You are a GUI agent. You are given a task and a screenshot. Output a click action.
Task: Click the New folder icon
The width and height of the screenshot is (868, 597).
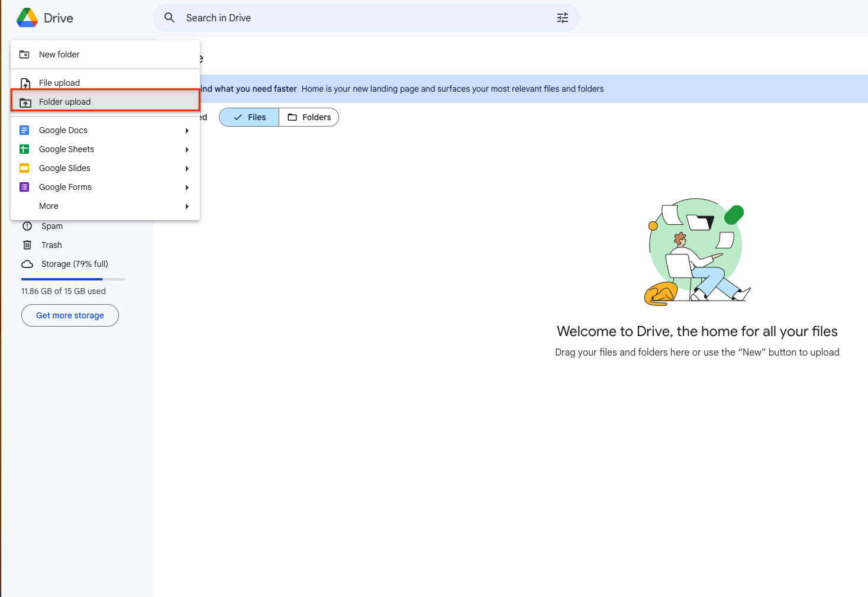[x=25, y=54]
